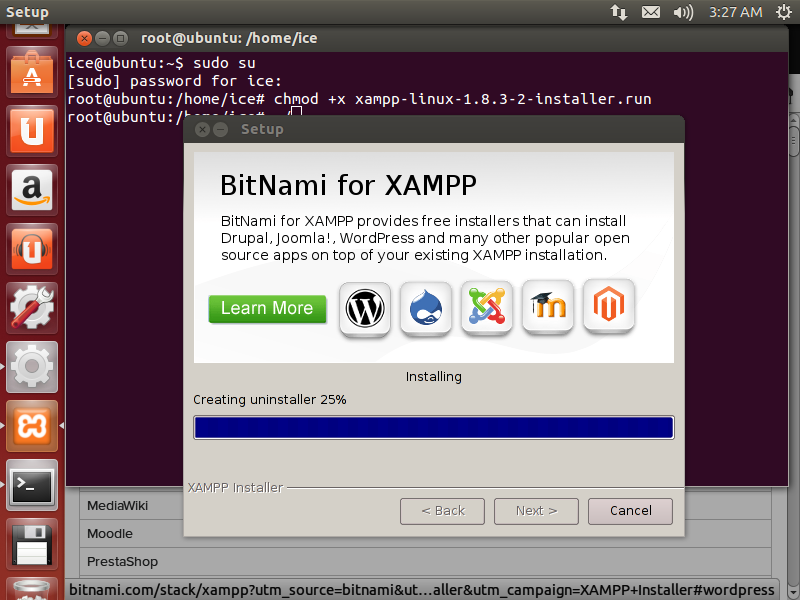Open the Amazon launcher icon
The height and width of the screenshot is (600, 800).
pyautogui.click(x=32, y=190)
